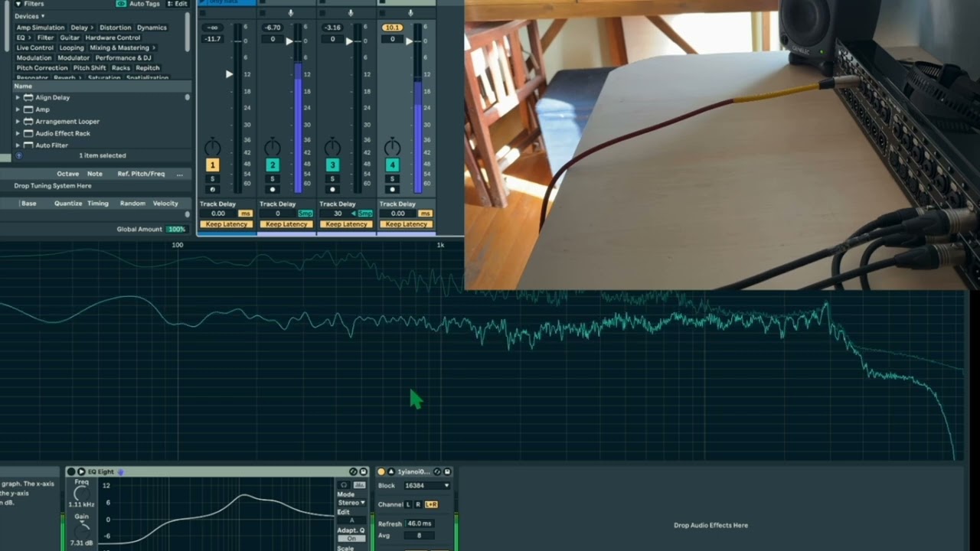This screenshot has height=551, width=980.
Task: Adjust track 4 pan knob
Action: [x=392, y=147]
